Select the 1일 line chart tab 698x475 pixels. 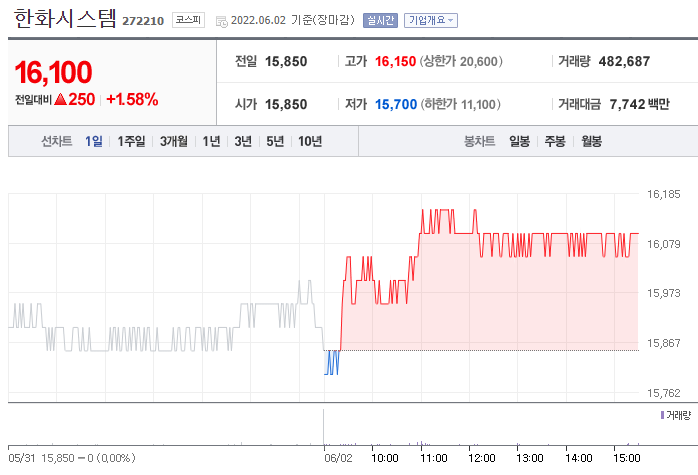point(93,141)
